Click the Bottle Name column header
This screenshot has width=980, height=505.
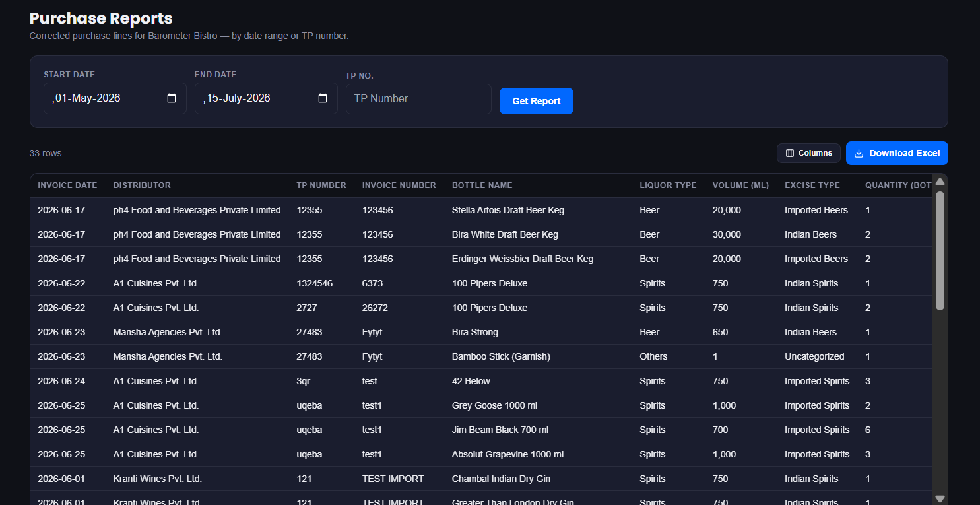482,185
